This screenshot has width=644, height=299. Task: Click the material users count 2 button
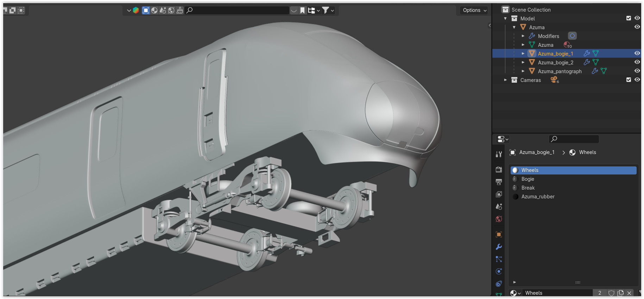click(600, 293)
